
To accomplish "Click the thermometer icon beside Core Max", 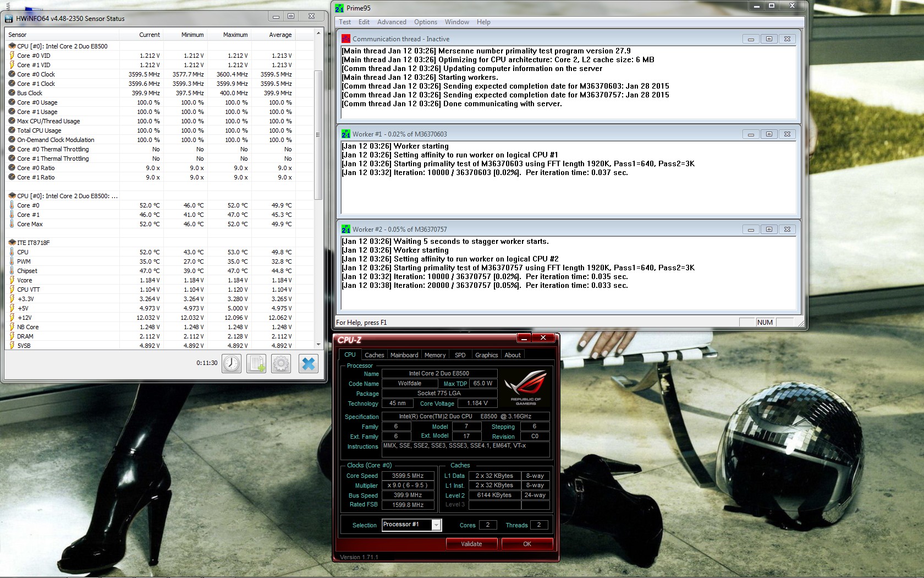I will (x=12, y=224).
